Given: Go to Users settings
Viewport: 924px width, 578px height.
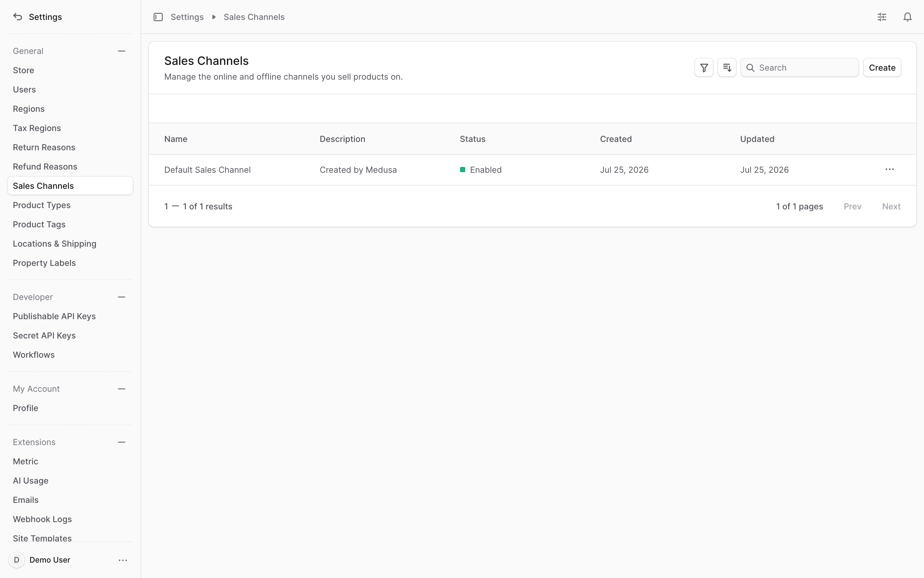Looking at the screenshot, I should [70, 90].
